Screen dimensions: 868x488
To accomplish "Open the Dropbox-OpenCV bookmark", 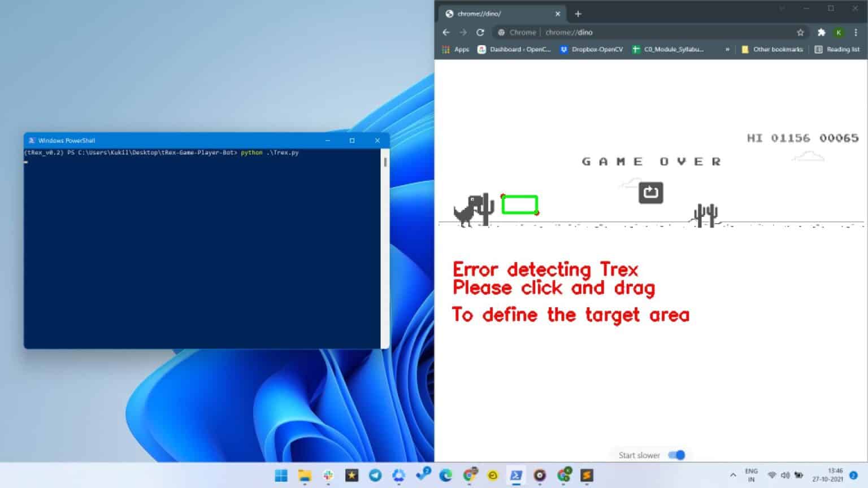I will 591,50.
